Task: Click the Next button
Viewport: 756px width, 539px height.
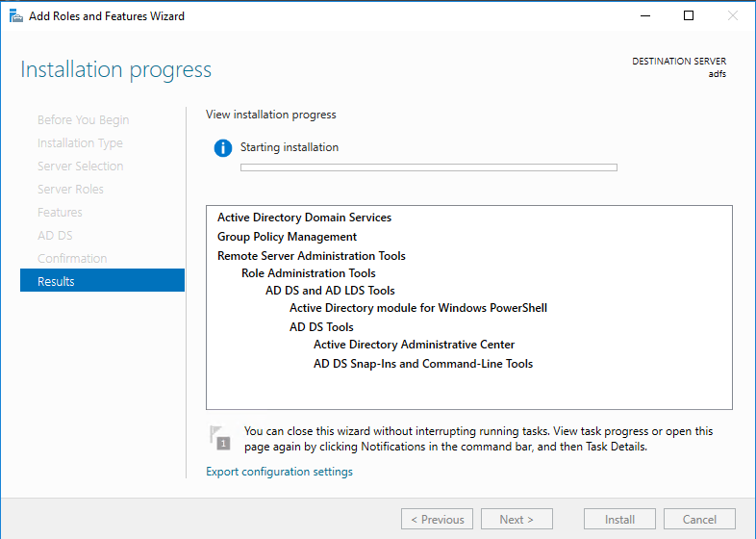Action: (517, 520)
